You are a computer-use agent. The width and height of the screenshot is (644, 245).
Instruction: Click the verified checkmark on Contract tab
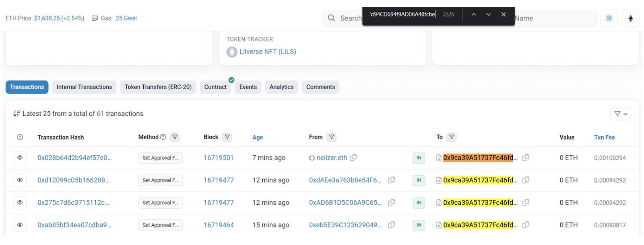231,80
